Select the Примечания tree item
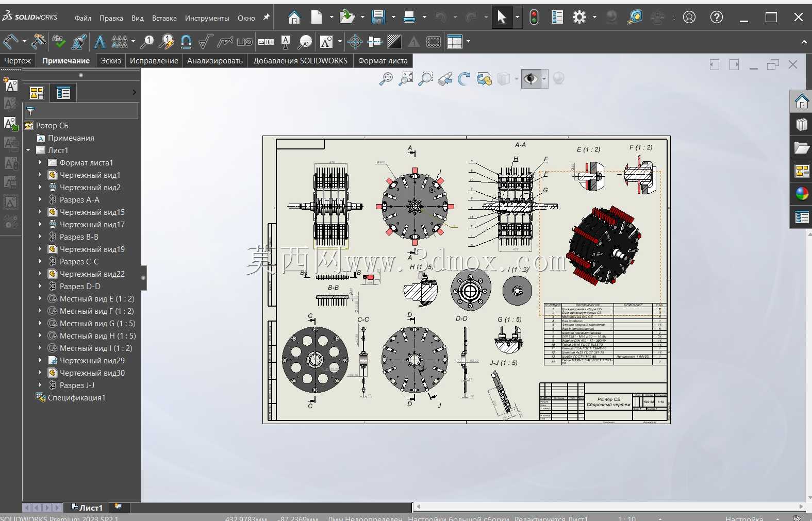 pos(71,138)
